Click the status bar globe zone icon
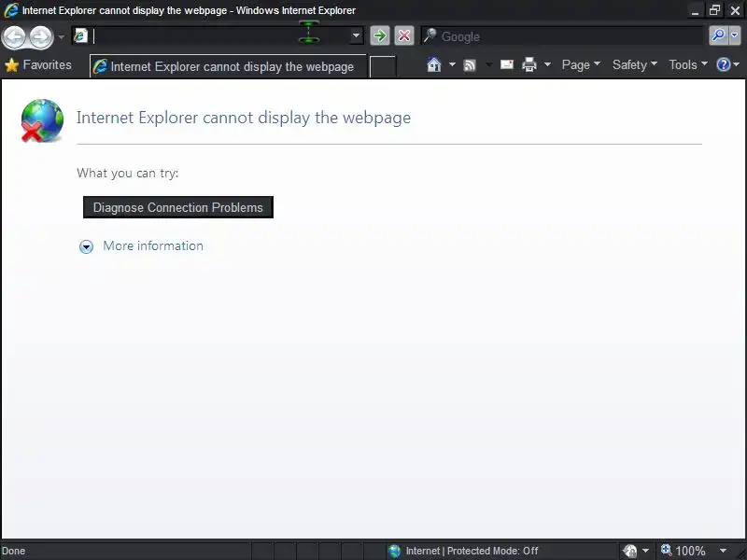Viewport: 747px width, 560px height. tap(394, 551)
